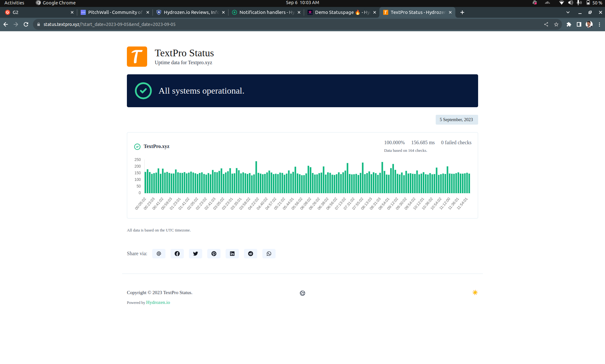Close the Hydrozen.io Reviews tab
This screenshot has height=364, width=605.
(223, 12)
